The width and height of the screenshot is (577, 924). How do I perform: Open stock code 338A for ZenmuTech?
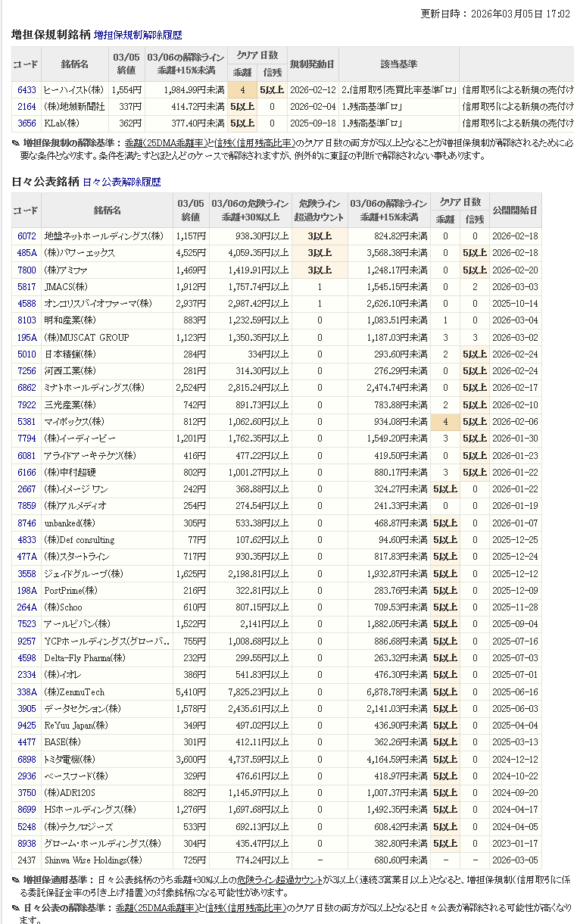coord(27,691)
